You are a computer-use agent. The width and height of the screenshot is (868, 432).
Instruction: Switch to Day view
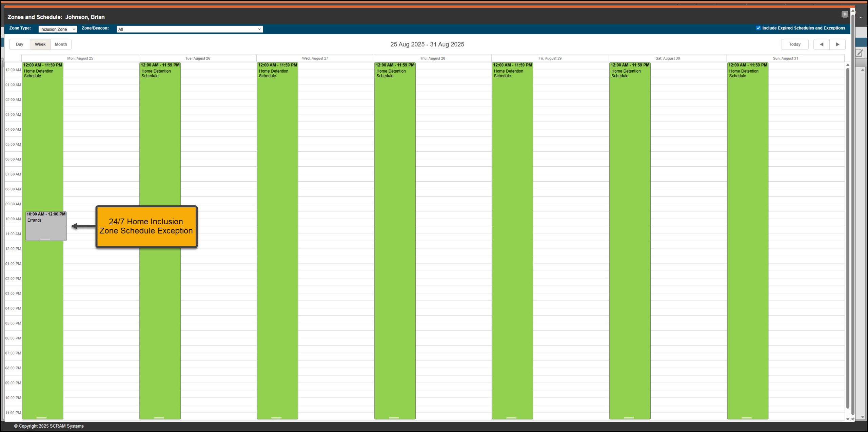point(20,44)
